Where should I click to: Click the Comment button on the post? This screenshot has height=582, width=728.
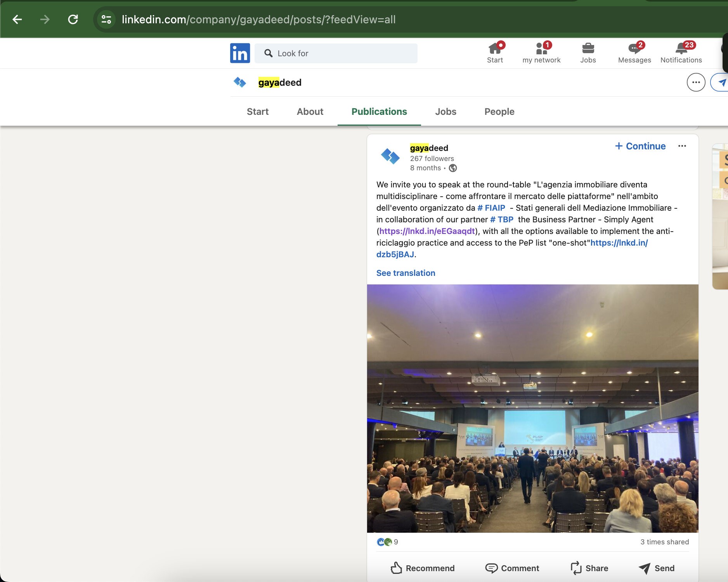click(512, 568)
